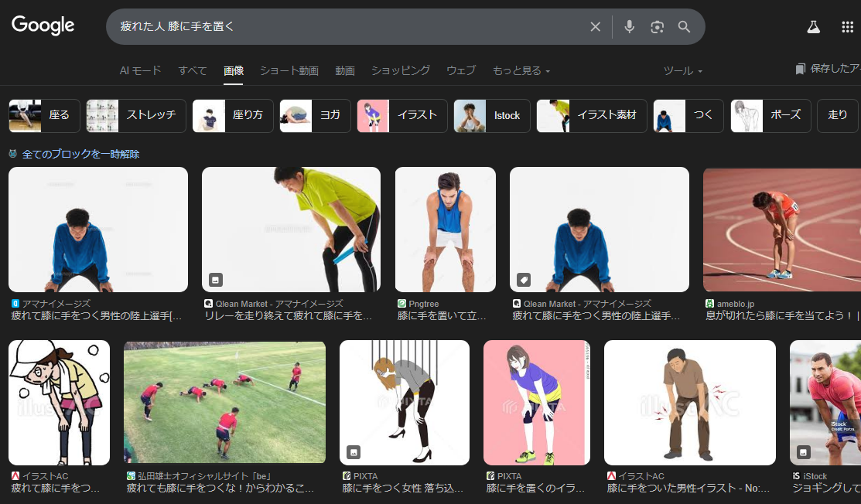Select the ショッピング tab
Image resolution: width=861 pixels, height=504 pixels.
(401, 71)
